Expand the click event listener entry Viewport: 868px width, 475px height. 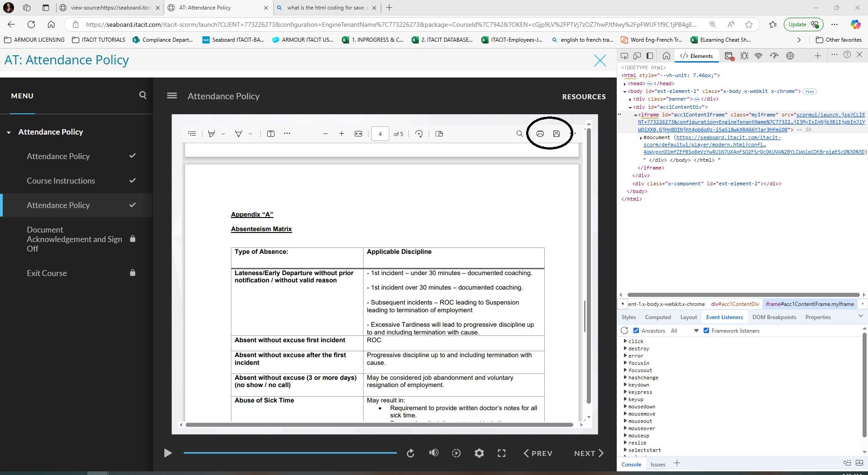coord(625,341)
